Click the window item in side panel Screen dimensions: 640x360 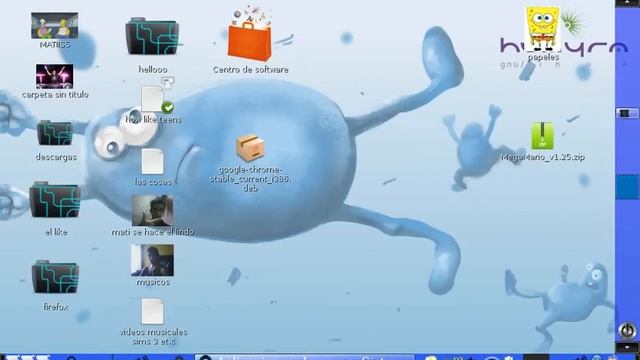tap(627, 113)
